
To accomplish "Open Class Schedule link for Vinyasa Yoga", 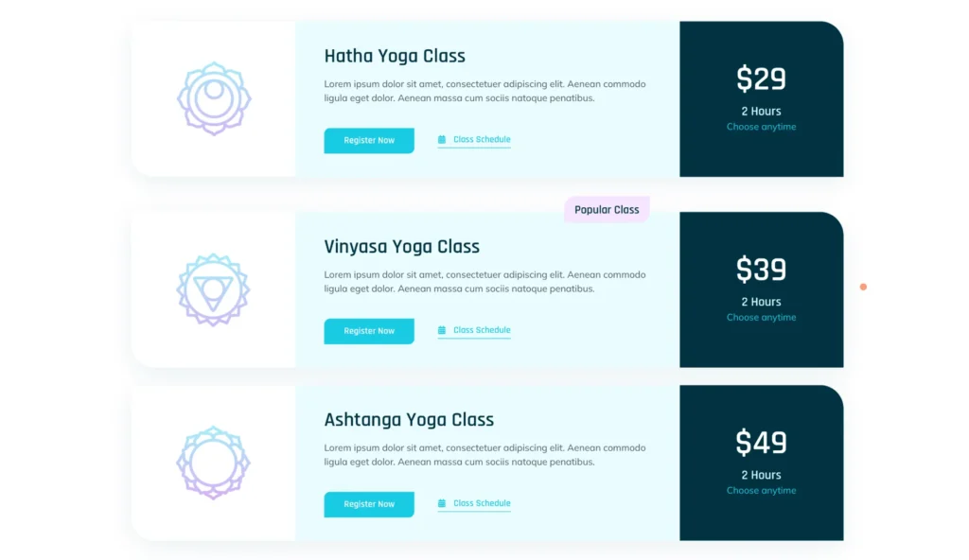I will click(482, 331).
